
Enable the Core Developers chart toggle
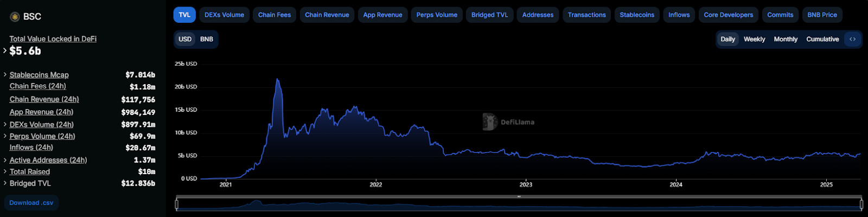click(x=729, y=15)
